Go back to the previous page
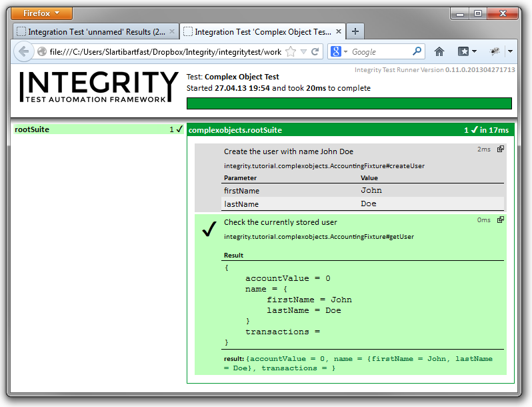532x407 pixels. click(23, 51)
